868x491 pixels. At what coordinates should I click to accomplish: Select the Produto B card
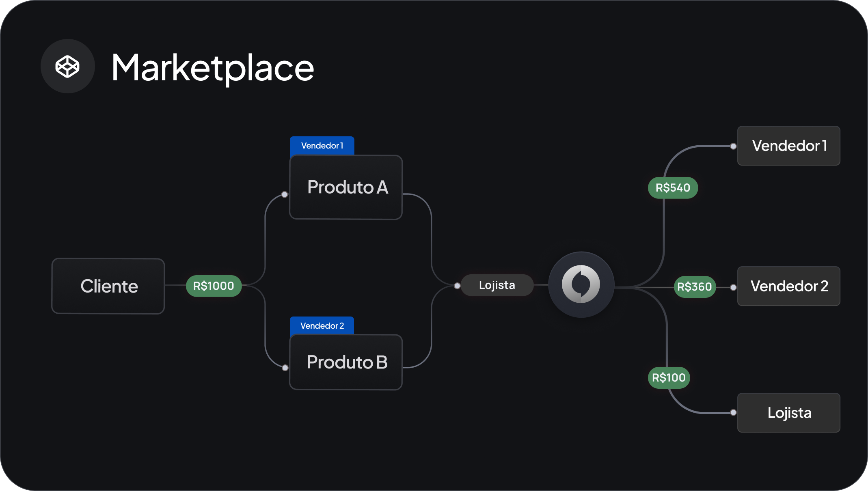(346, 362)
